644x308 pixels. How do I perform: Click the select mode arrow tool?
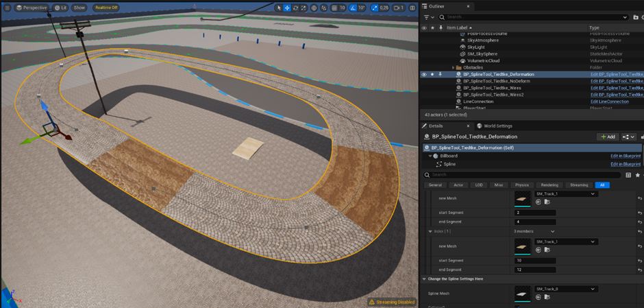279,8
